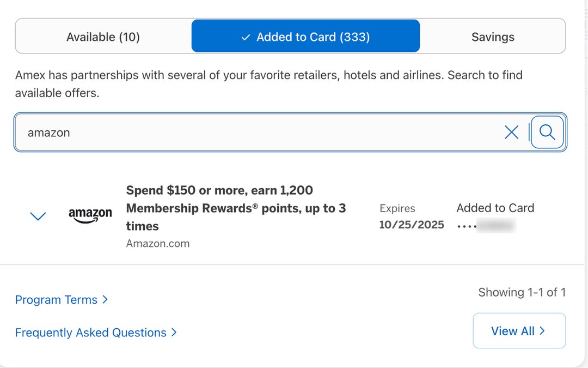The height and width of the screenshot is (368, 588).
Task: Clear the search field using the X icon
Action: tap(511, 132)
